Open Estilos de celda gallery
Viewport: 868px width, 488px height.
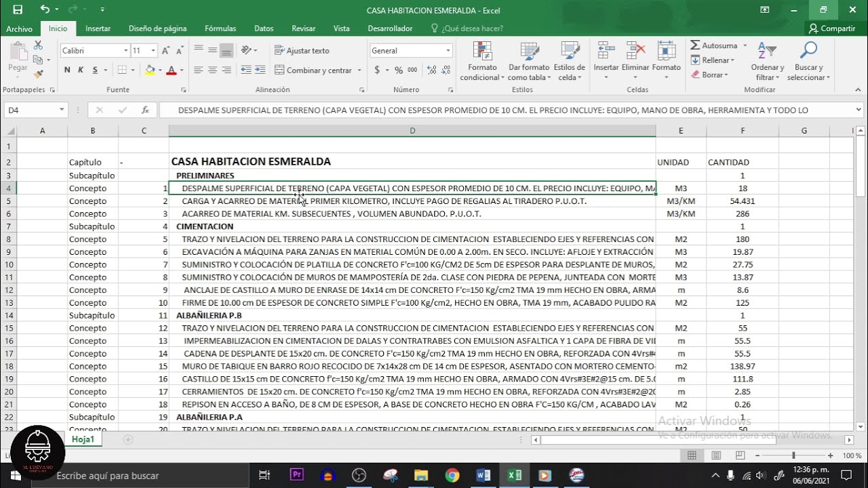pos(569,61)
